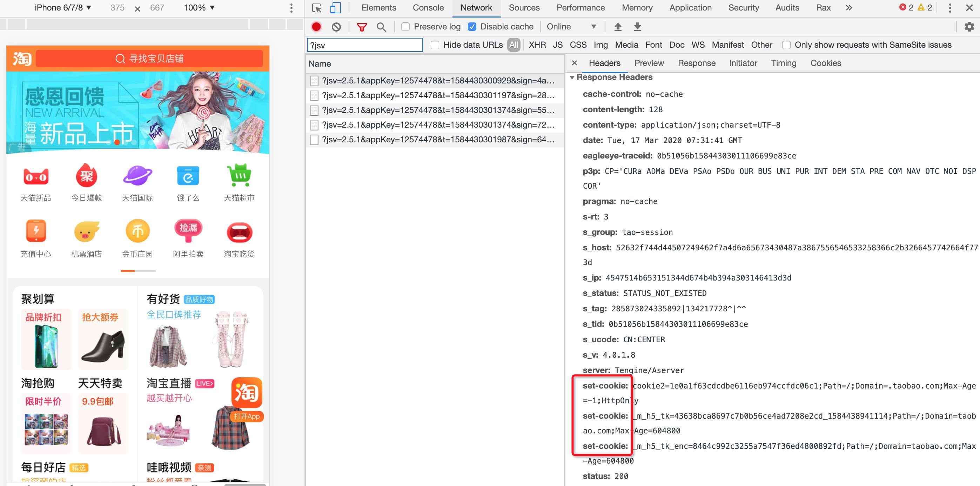This screenshot has width=980, height=486.
Task: Click the red record network log button
Action: (x=316, y=27)
